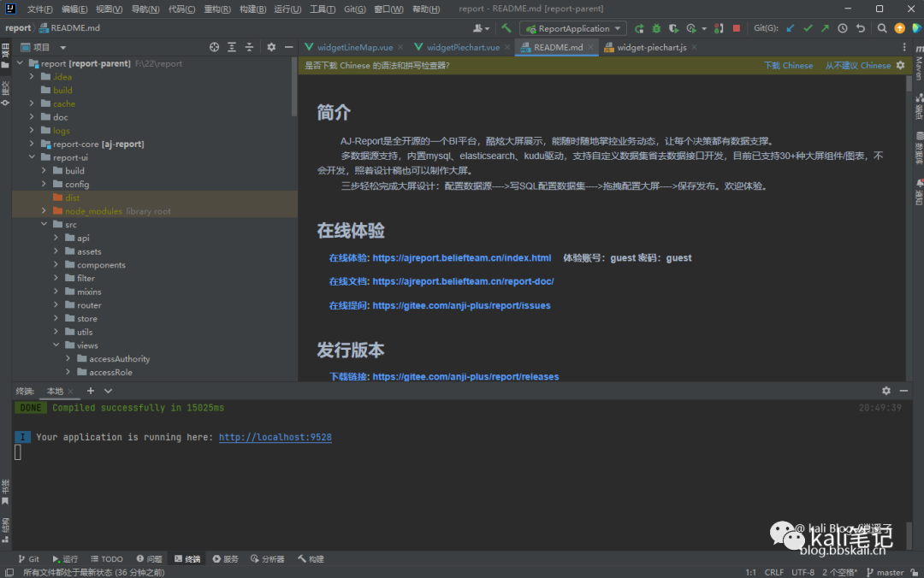Expand the components folder
Viewport: 924px width, 578px height.
point(56,264)
